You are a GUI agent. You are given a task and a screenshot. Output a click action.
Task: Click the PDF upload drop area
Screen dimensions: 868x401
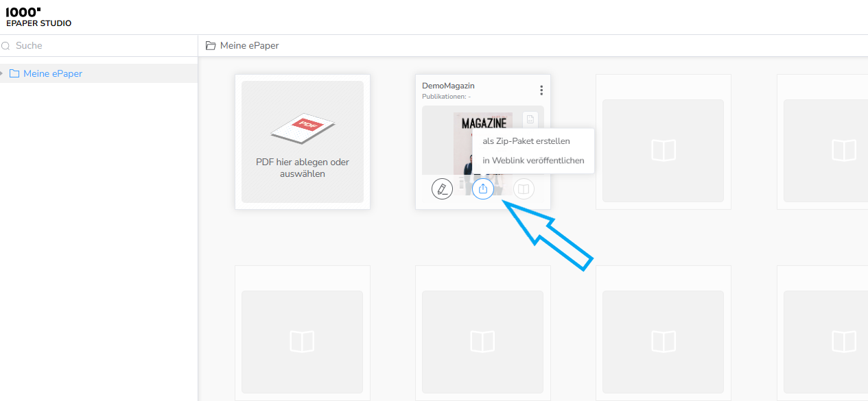[303, 142]
